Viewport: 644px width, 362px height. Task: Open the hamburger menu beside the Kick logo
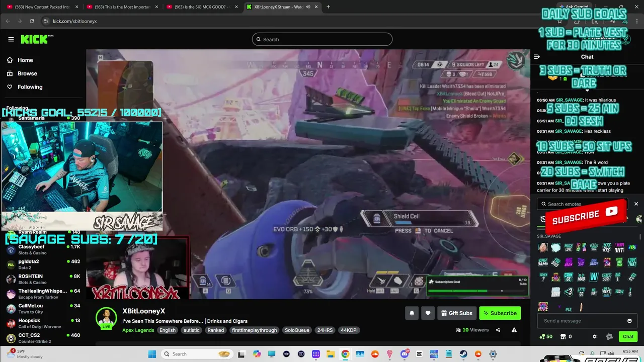pyautogui.click(x=11, y=39)
